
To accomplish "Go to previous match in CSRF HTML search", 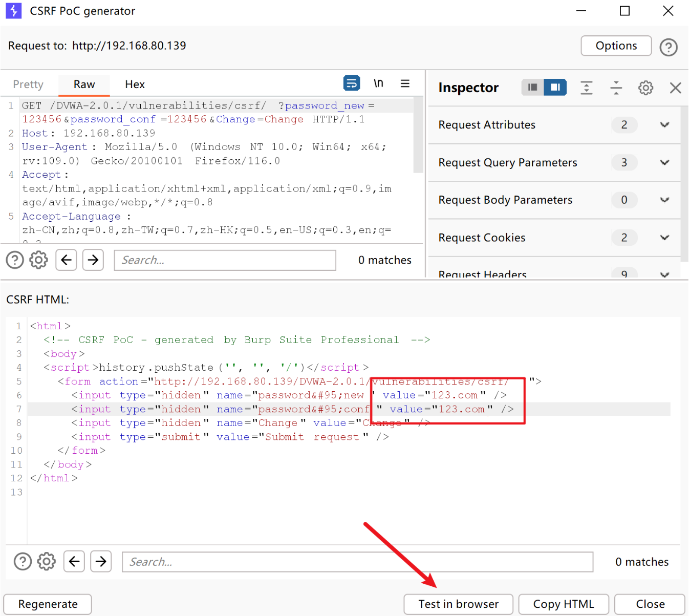I will [x=74, y=562].
